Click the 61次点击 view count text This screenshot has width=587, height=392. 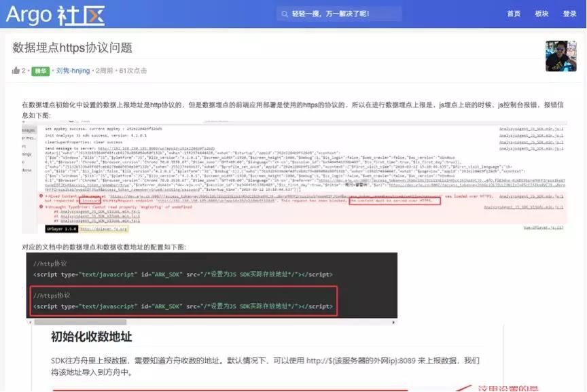click(x=133, y=71)
